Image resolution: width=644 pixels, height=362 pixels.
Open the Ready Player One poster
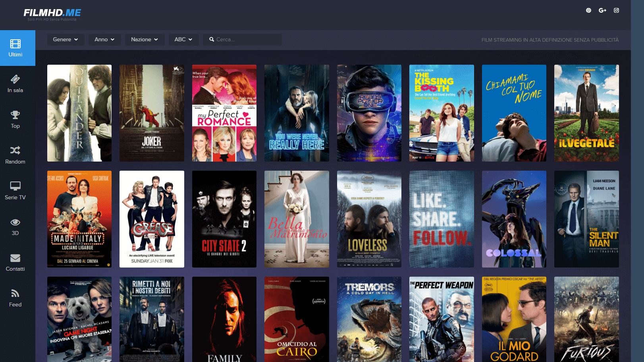click(x=369, y=113)
